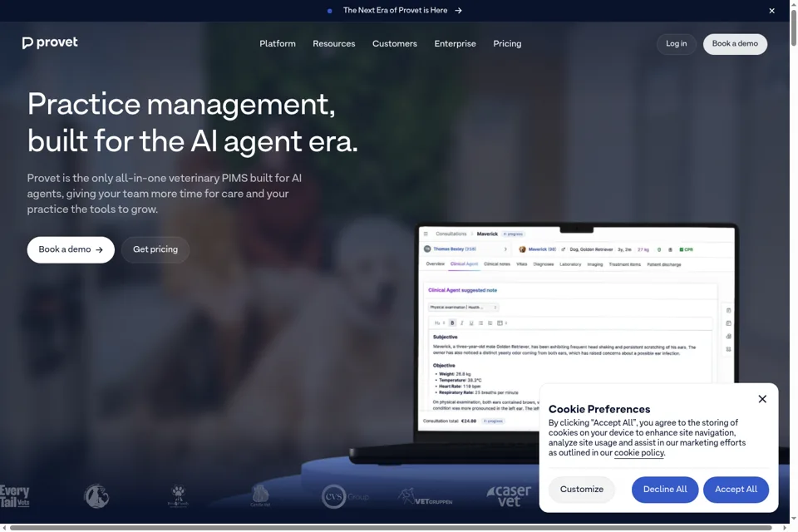Click the paw print customer logo

(178, 496)
